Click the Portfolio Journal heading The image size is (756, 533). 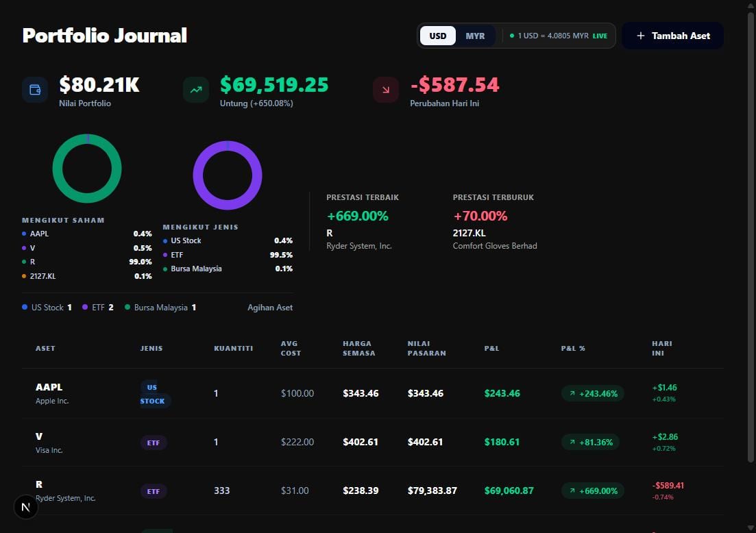(x=105, y=36)
